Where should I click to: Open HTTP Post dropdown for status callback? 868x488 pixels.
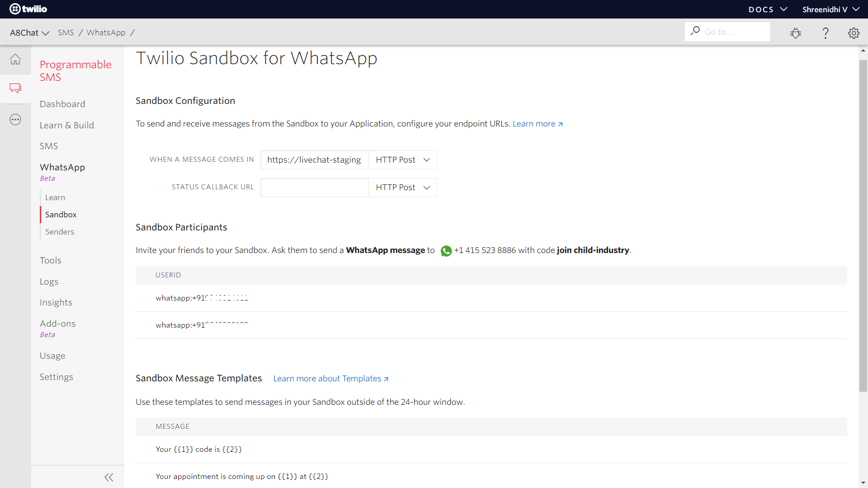pyautogui.click(x=402, y=188)
